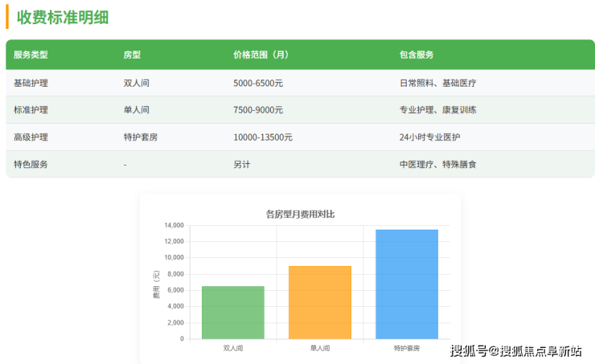Click the 费用（元） y-axis label
595x364 pixels.
(157, 282)
